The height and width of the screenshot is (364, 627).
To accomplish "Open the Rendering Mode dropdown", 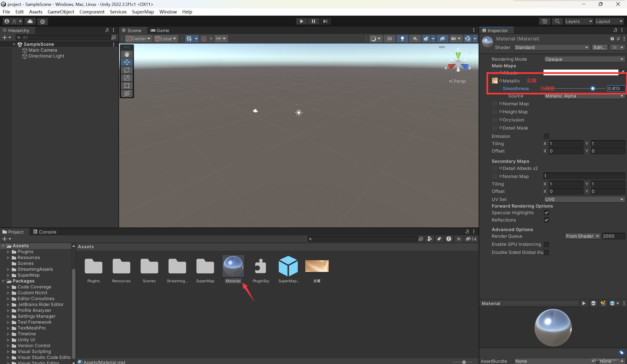I will coord(584,59).
